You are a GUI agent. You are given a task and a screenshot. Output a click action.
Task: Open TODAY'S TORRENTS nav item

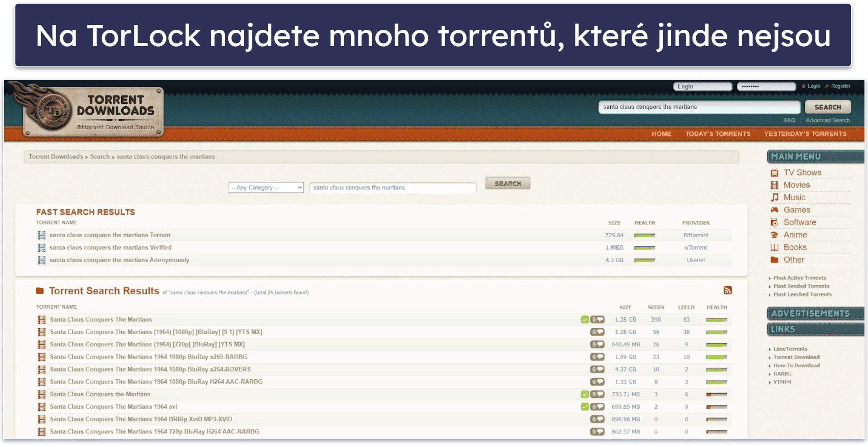coord(717,134)
